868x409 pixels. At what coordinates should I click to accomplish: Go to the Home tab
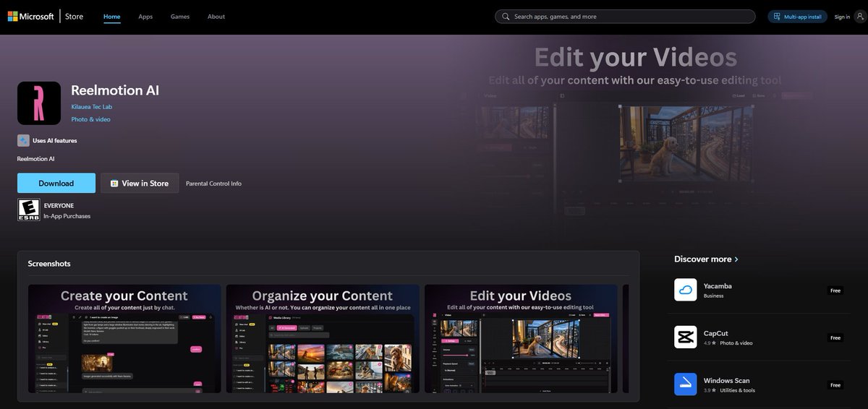pos(112,17)
